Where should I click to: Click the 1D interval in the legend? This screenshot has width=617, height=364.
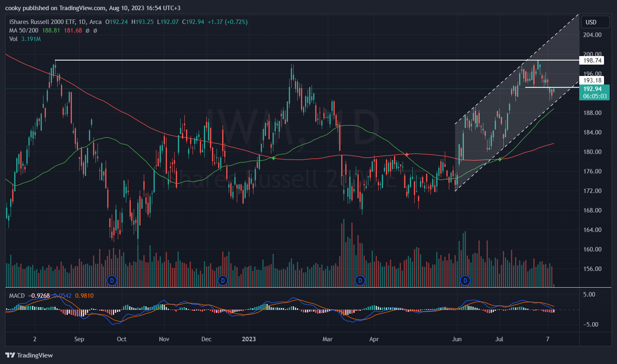tap(82, 22)
